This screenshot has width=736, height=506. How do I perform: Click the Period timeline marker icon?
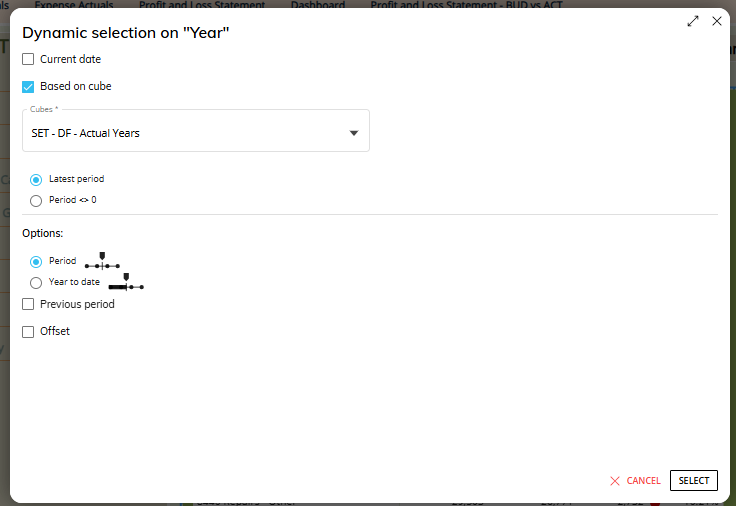point(102,261)
